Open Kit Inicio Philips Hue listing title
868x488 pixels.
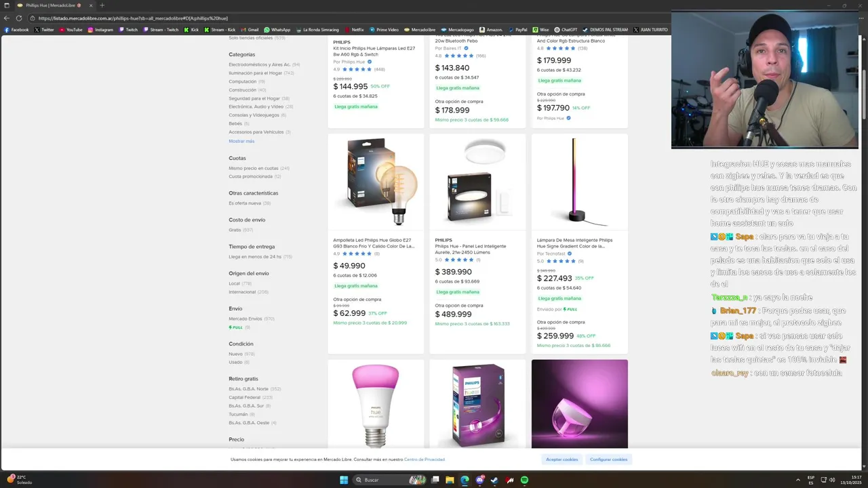pos(374,51)
